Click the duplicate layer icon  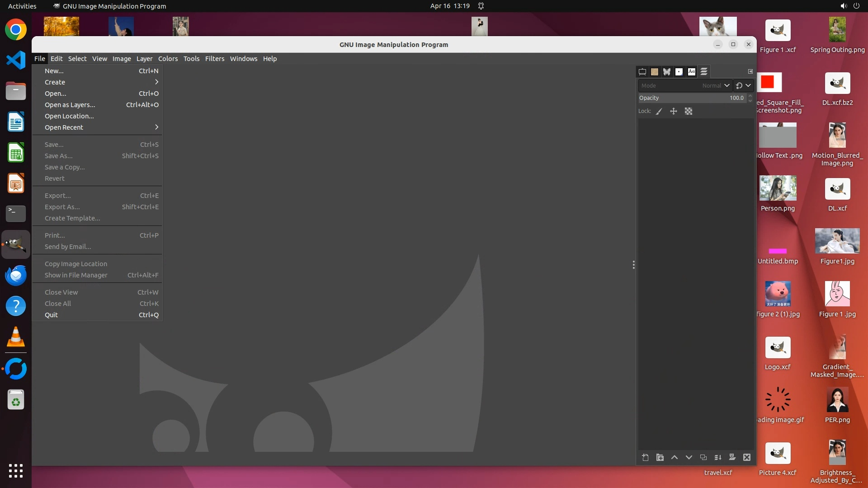703,458
